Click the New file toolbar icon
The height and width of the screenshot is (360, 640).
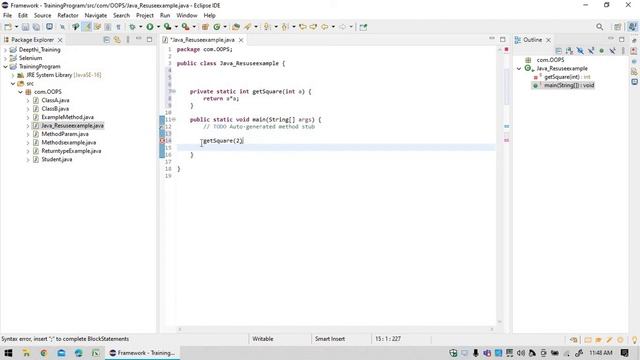pyautogui.click(x=8, y=27)
